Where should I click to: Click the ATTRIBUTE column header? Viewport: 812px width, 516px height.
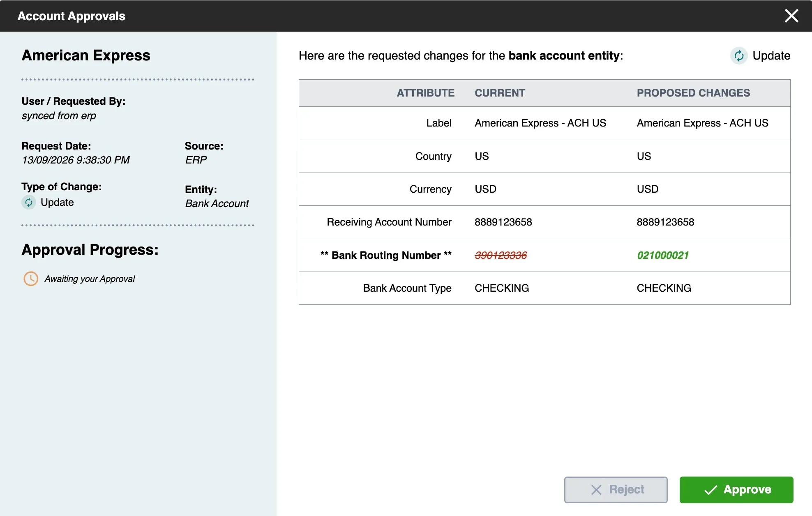425,93
